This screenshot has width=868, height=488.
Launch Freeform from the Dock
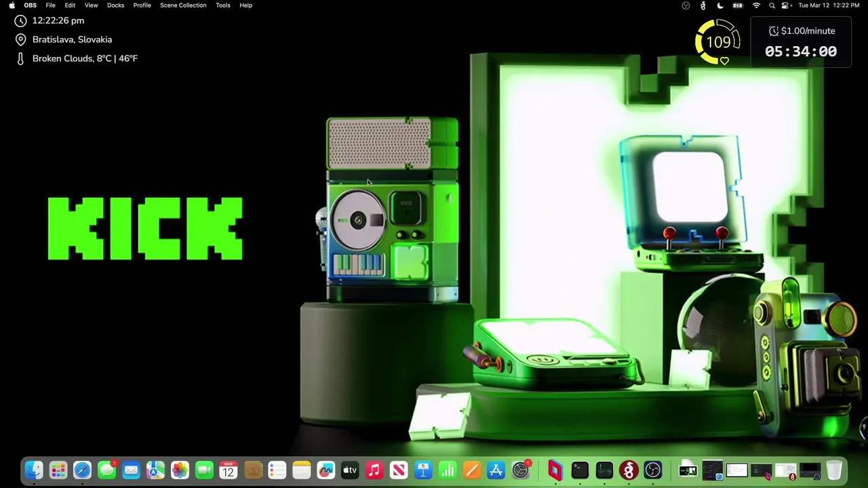click(x=325, y=470)
